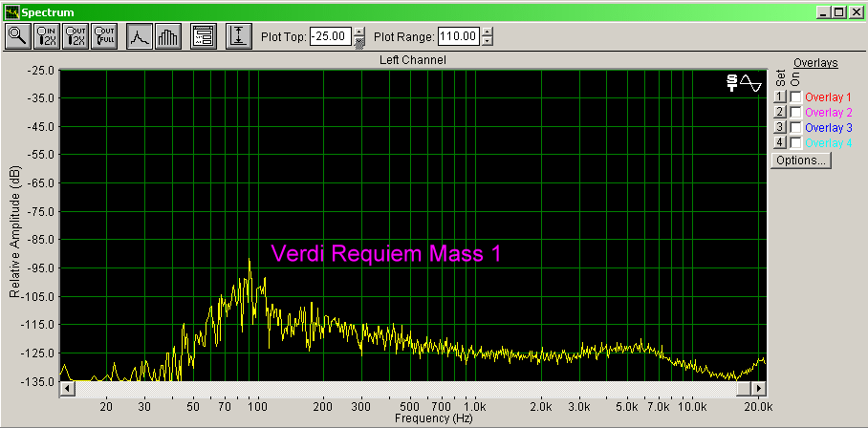
Task: Set overlay 4 with the 4 button
Action: click(780, 143)
